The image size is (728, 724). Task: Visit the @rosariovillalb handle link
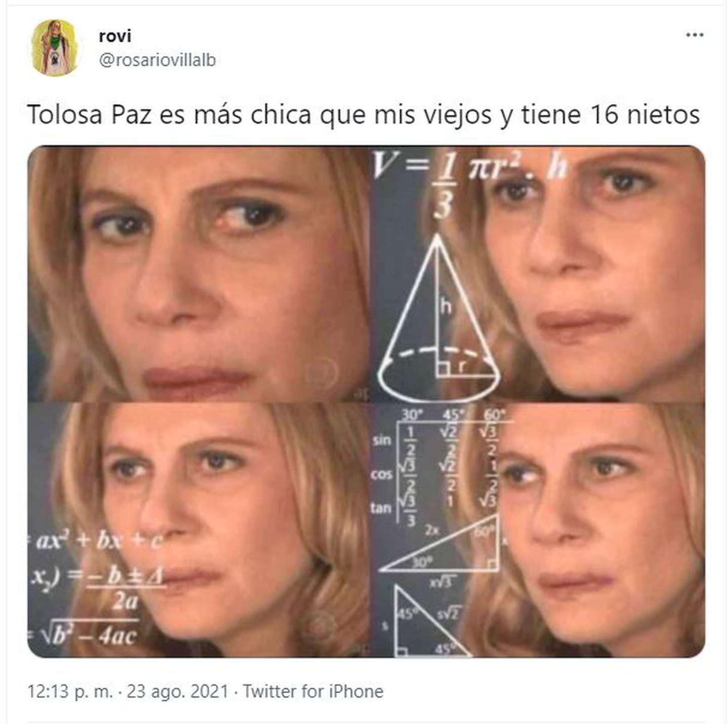point(157,60)
